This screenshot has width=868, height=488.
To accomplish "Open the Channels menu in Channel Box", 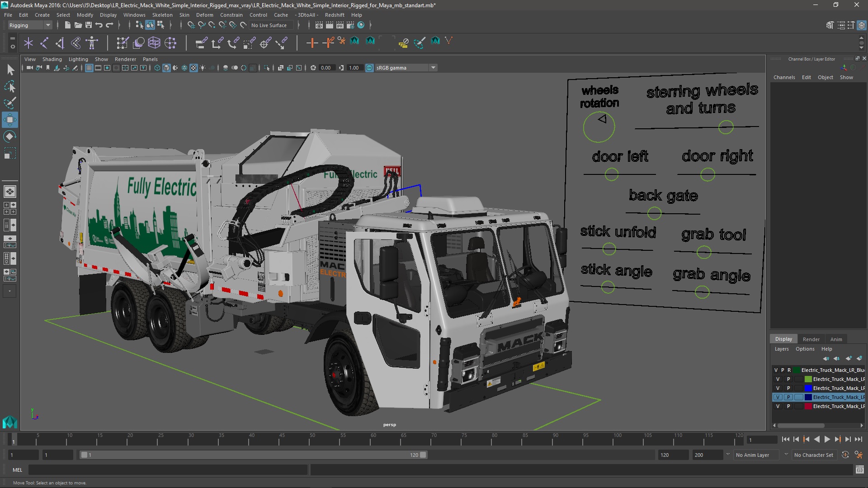I will coord(784,77).
